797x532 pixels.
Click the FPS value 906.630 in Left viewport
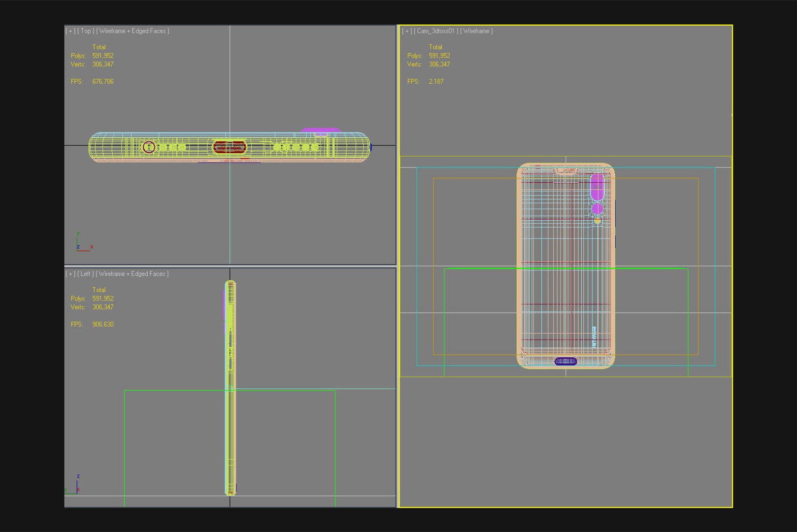coord(103,324)
